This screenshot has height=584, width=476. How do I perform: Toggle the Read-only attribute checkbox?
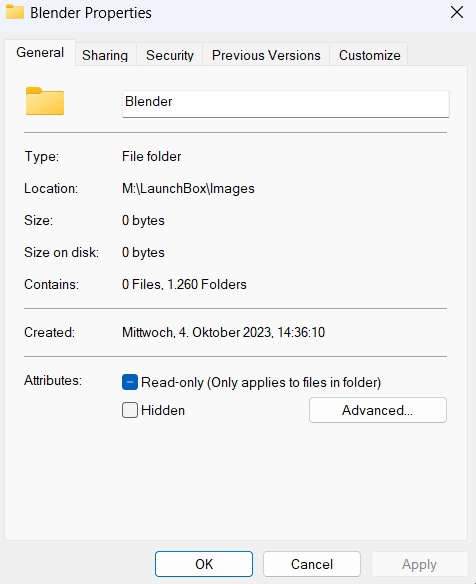130,382
